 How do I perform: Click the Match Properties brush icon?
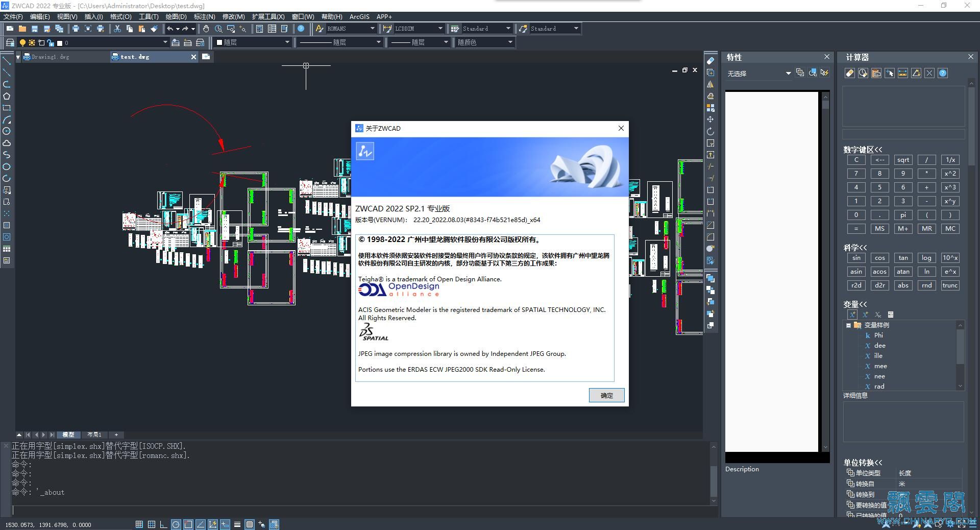point(154,29)
